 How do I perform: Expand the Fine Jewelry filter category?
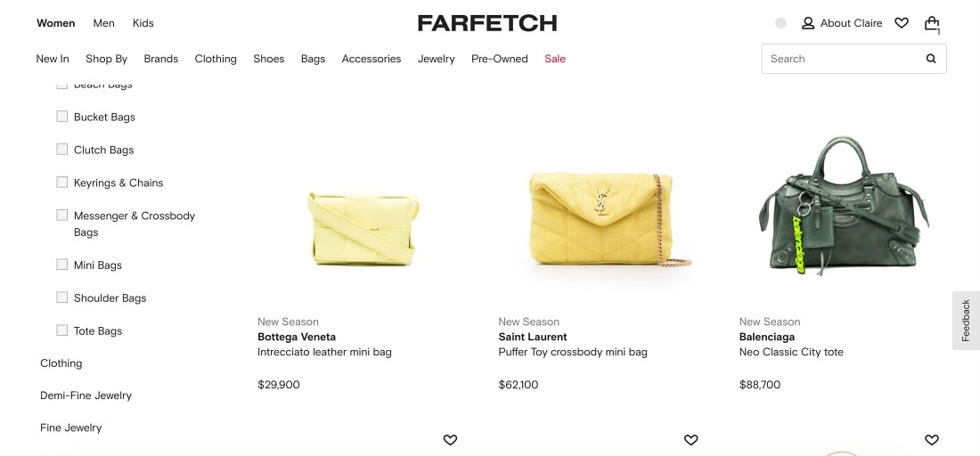[70, 427]
